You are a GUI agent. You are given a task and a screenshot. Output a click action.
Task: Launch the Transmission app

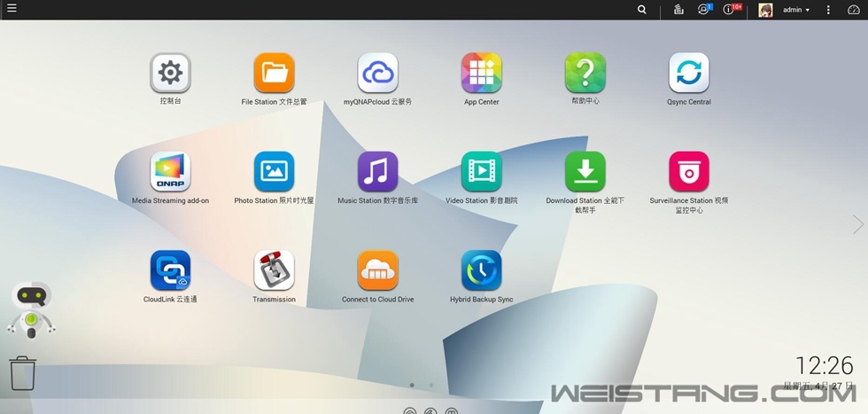click(274, 269)
